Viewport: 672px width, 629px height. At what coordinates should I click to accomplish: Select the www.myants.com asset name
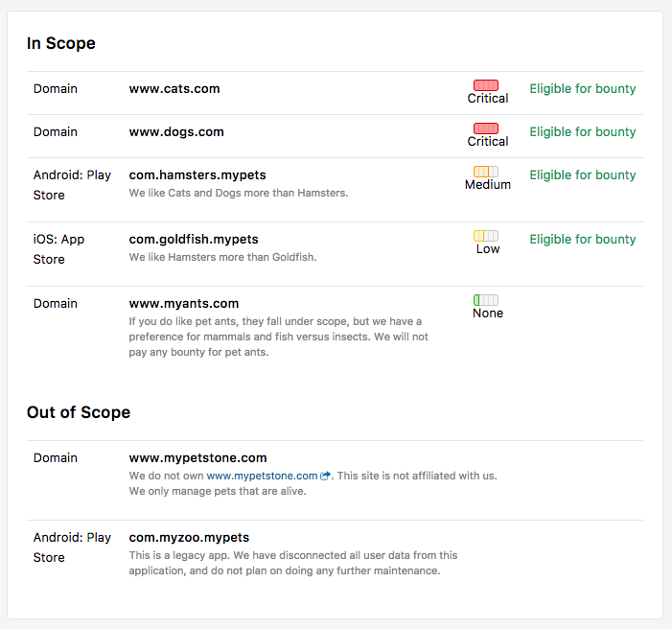pos(184,304)
